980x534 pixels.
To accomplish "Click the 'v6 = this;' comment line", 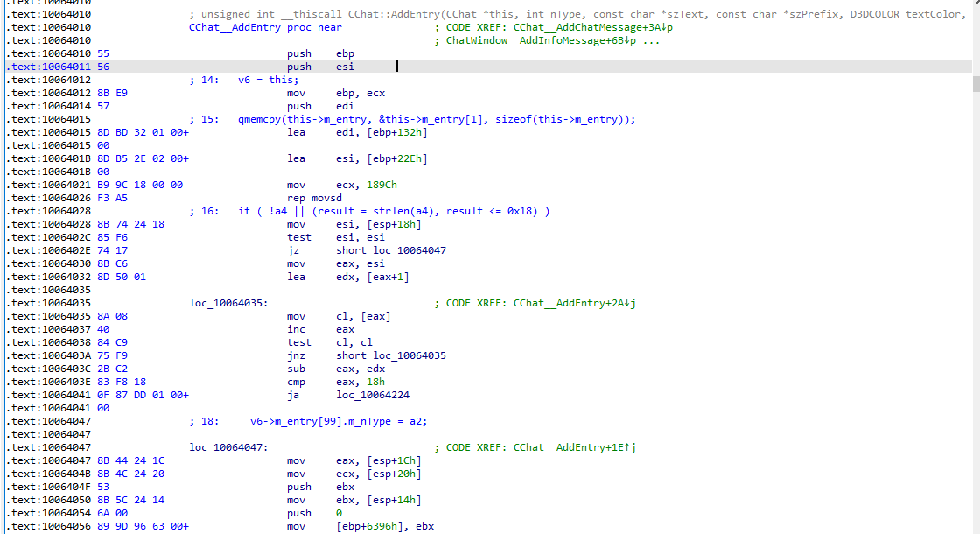I will tap(268, 80).
